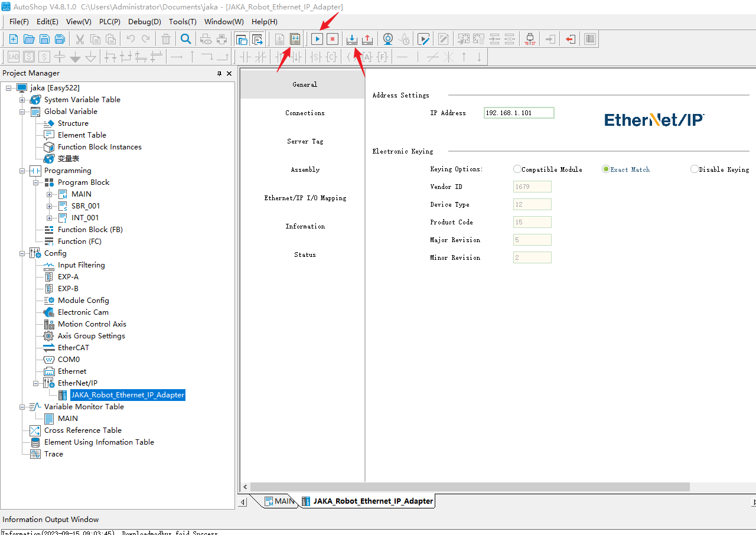Click the Run PLC play button
The width and height of the screenshot is (756, 535).
317,40
